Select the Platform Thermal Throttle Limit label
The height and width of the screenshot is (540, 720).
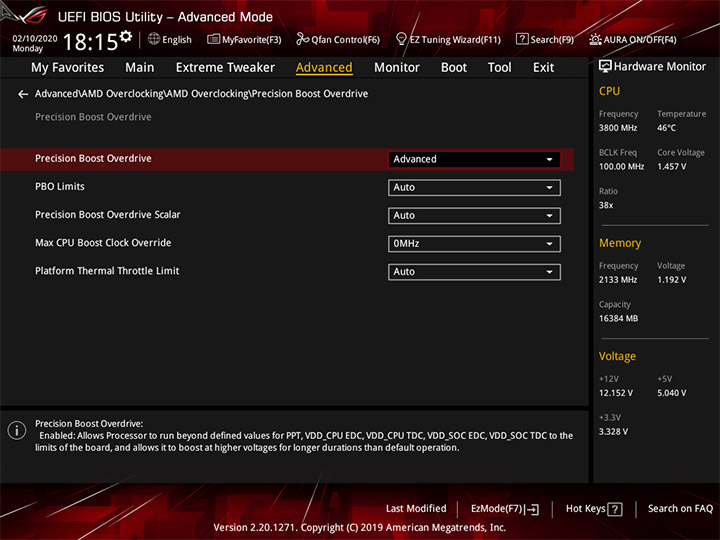(x=107, y=271)
